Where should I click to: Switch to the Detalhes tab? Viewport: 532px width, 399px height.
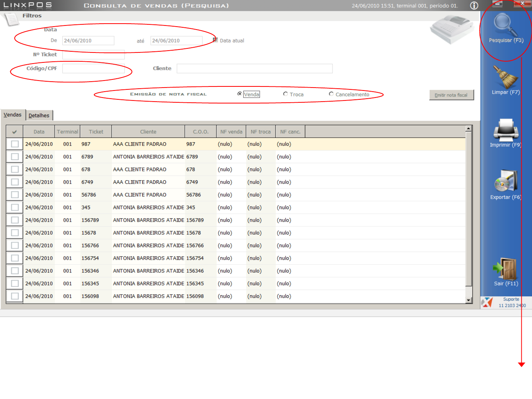click(x=39, y=116)
